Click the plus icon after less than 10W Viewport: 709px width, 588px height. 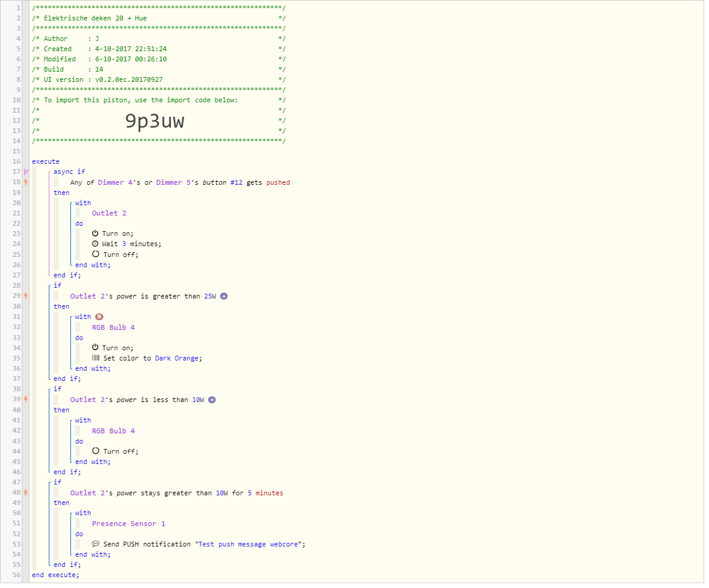click(x=212, y=400)
